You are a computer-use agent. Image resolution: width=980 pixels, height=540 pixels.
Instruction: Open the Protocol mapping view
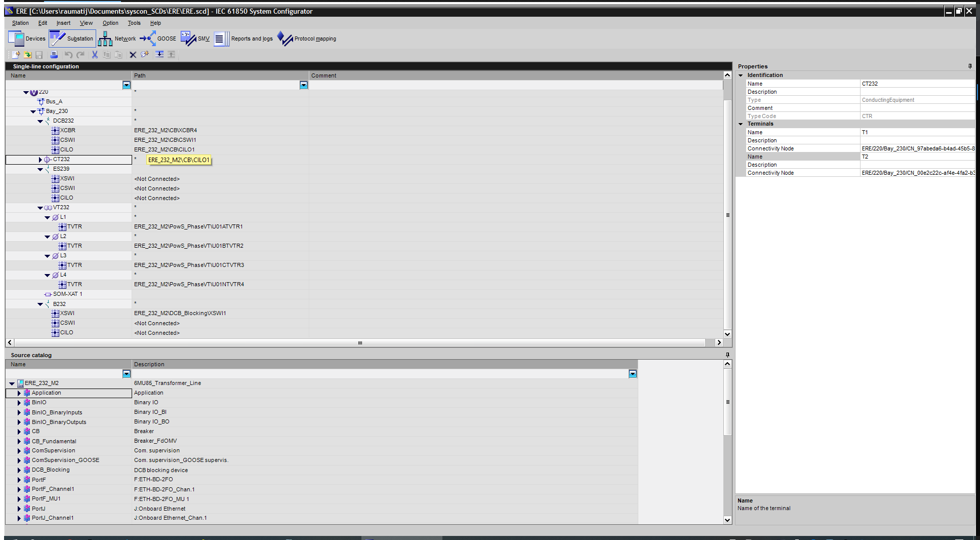[307, 38]
